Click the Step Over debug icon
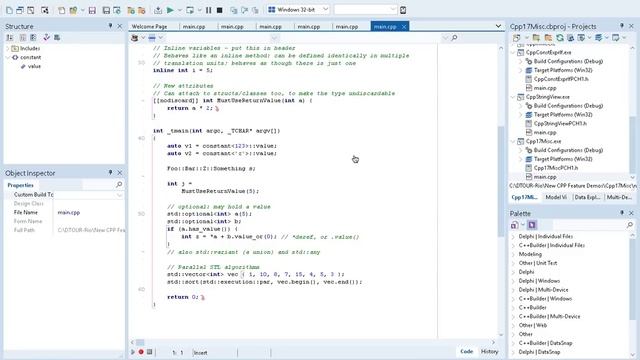 pos(244,10)
